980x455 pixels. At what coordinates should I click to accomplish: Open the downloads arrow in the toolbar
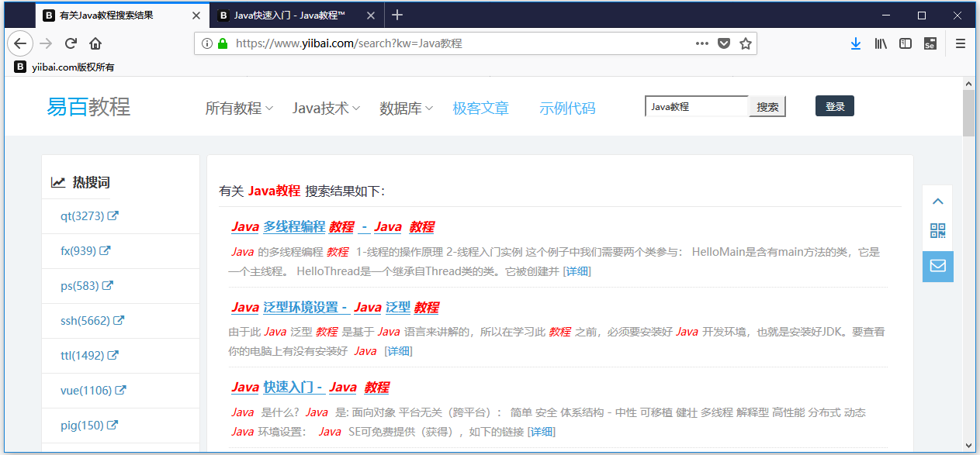click(856, 43)
